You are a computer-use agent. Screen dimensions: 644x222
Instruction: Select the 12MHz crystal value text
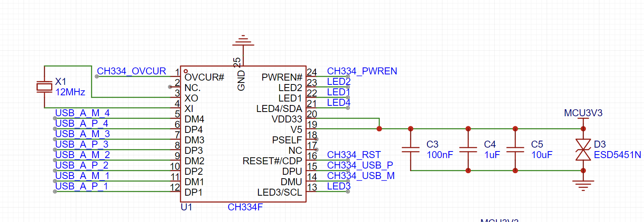click(x=70, y=92)
